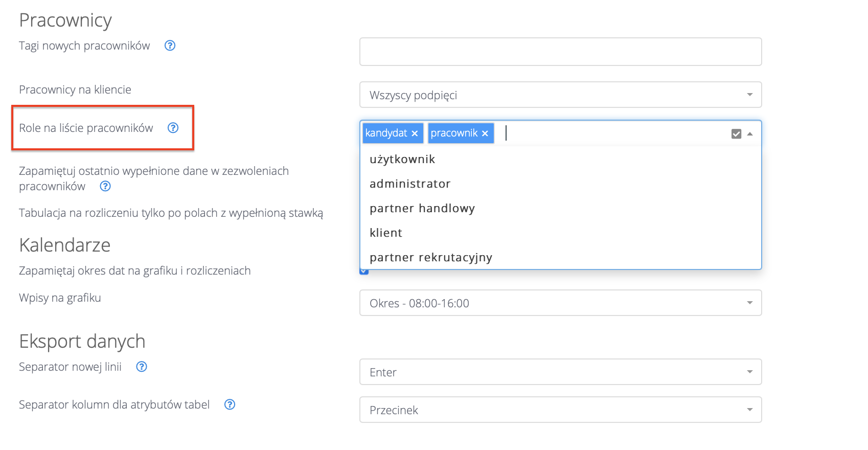Screen dimensions: 868x450
Task: Click help icon beside Role na liście pracowników
Action: click(x=173, y=128)
